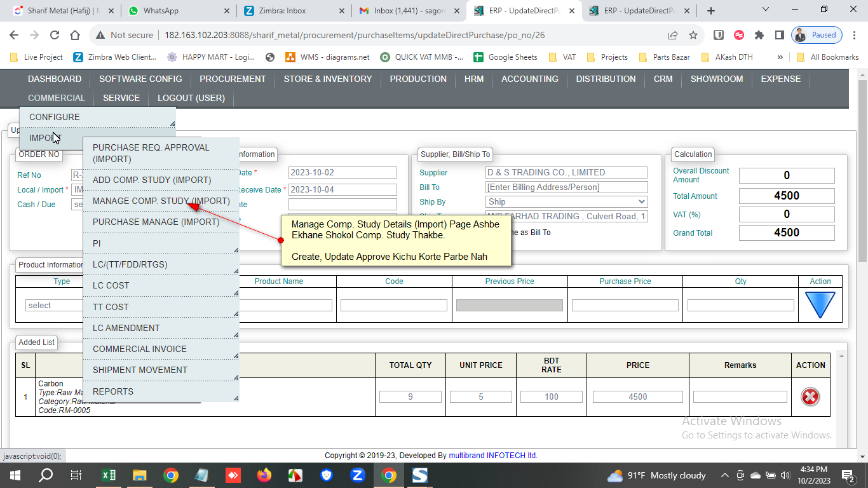
Task: Click the share page icon in address bar
Action: [x=672, y=36]
